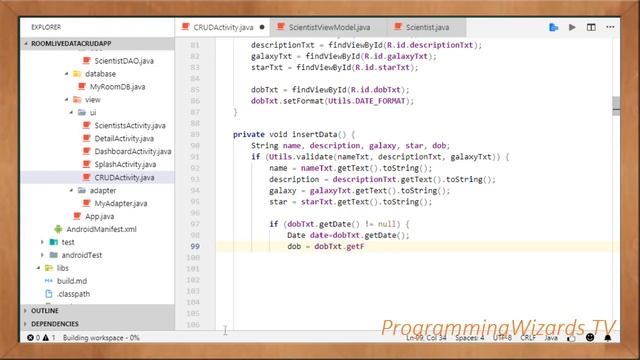The height and width of the screenshot is (360, 640).
Task: Click Utils.DATE_FORMAT in line 86
Action: (366, 101)
